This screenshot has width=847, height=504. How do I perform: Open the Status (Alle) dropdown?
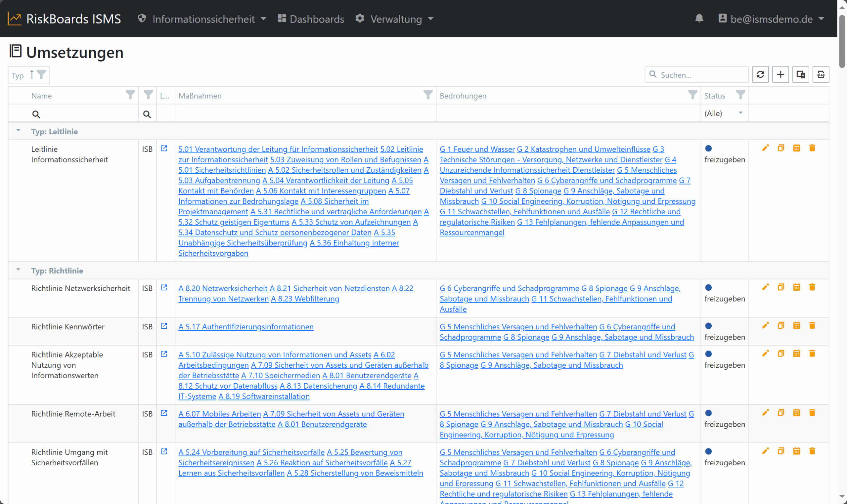pyautogui.click(x=724, y=113)
